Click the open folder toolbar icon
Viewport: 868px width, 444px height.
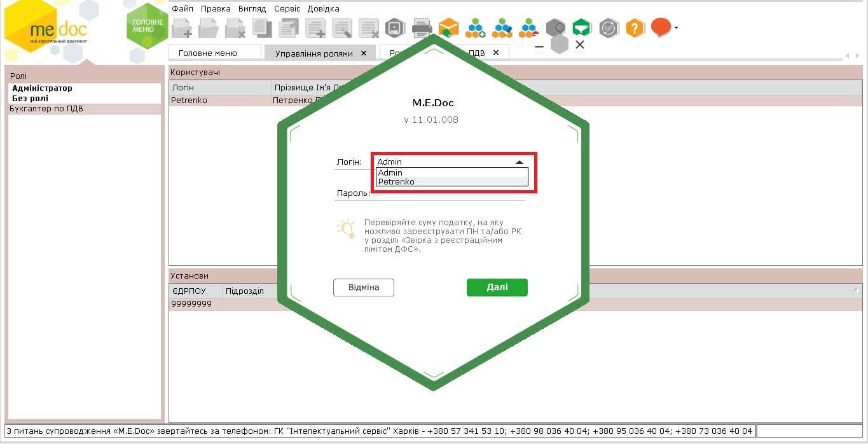pos(209,28)
